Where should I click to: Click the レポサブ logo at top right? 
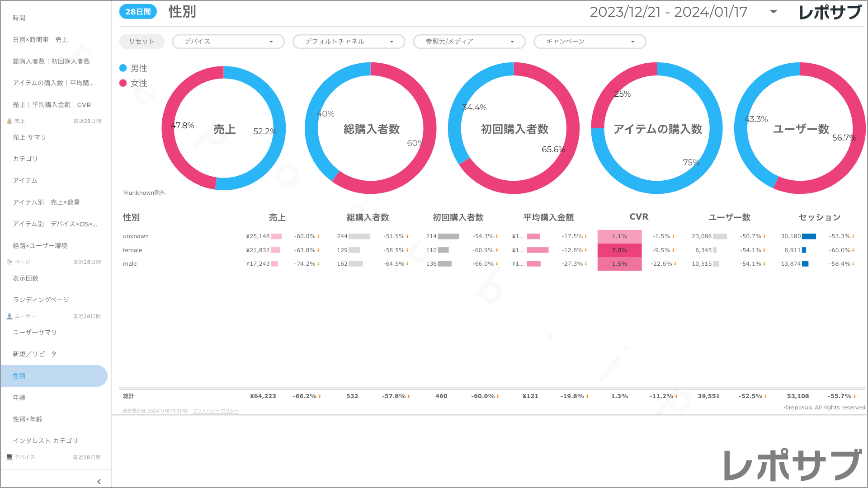tap(830, 12)
